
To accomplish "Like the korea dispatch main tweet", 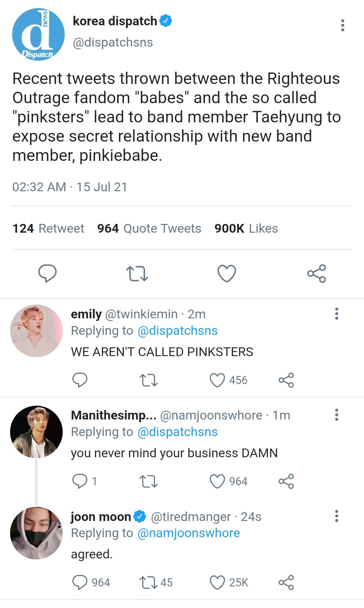I will pyautogui.click(x=227, y=273).
